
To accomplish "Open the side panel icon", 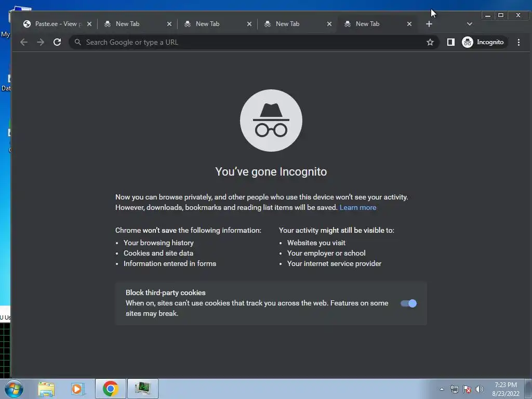I will (x=450, y=42).
